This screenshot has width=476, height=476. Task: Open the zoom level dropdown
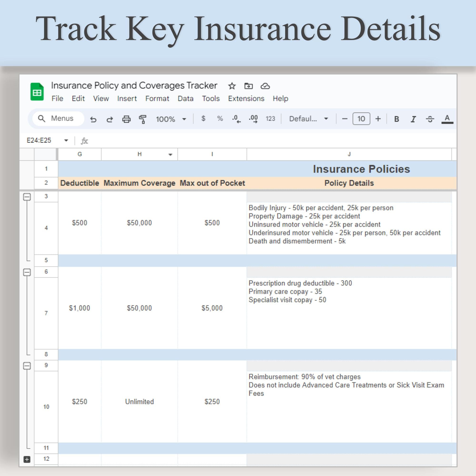tap(184, 119)
